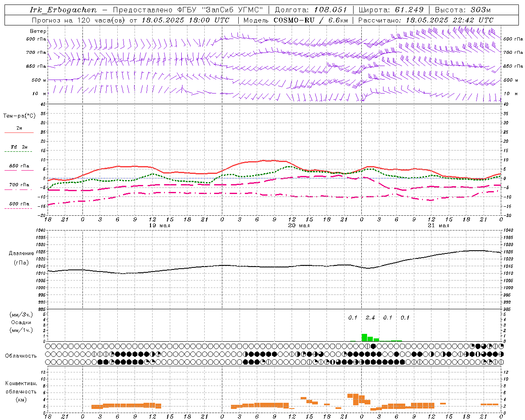
Task: Select the "Широта: 61.249" header value
Action: tap(391, 10)
